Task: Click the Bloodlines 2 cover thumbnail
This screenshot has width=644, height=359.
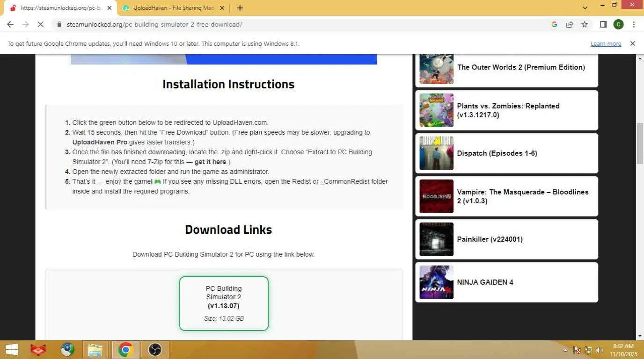Action: pyautogui.click(x=436, y=196)
